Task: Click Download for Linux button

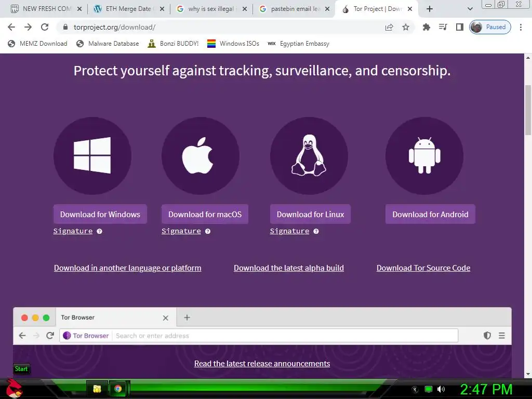Action: pyautogui.click(x=311, y=214)
